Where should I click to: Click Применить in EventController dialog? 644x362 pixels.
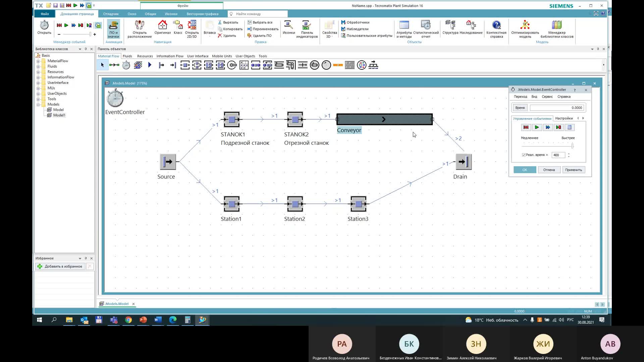click(x=574, y=170)
